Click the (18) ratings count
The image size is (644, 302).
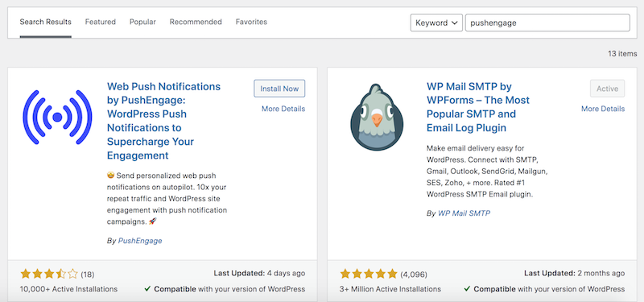88,274
